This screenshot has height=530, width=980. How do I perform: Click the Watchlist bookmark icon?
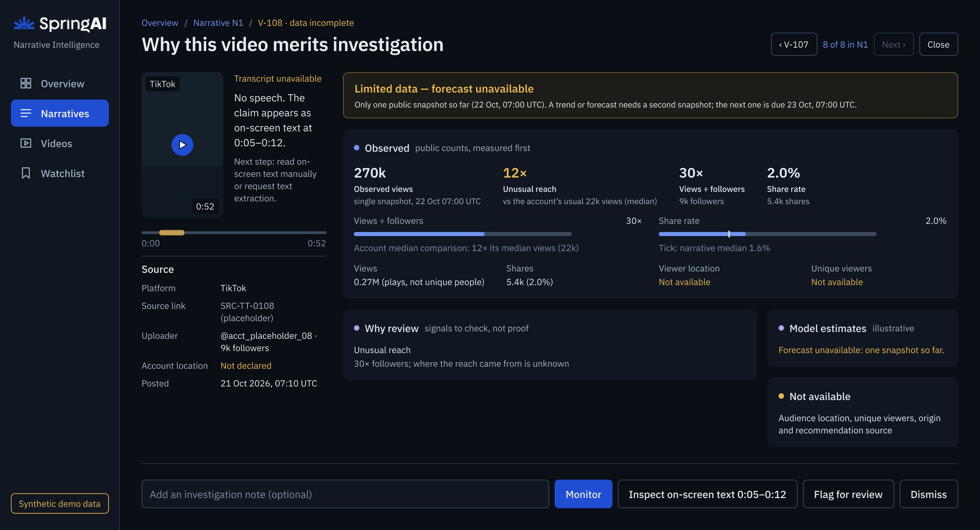point(26,173)
